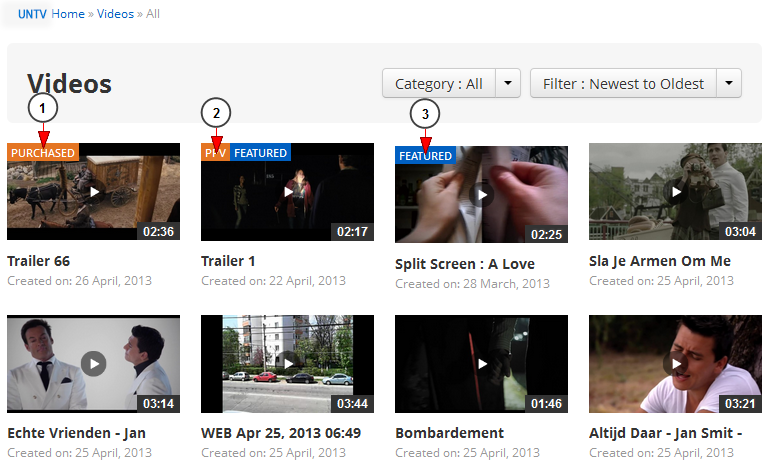Image resolution: width=768 pixels, height=474 pixels.
Task: Navigate to Videos breadcrumb link
Action: pos(115,14)
